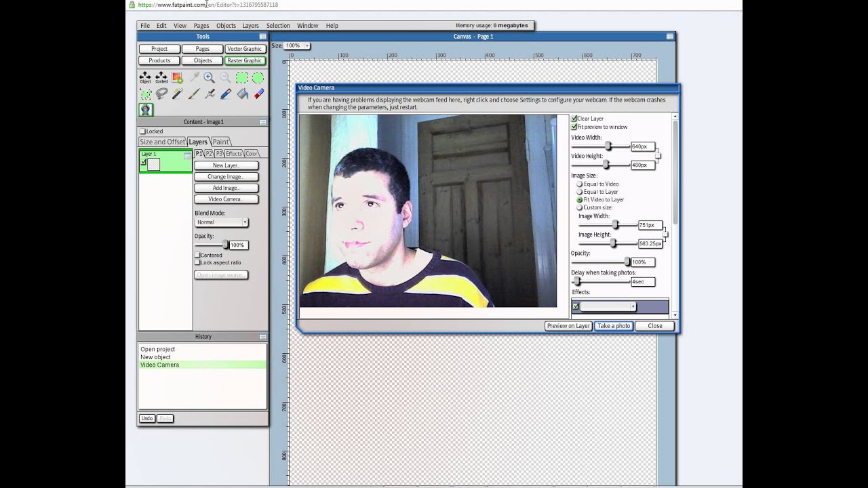Select the lasso tool
868x488 pixels.
coord(161,94)
